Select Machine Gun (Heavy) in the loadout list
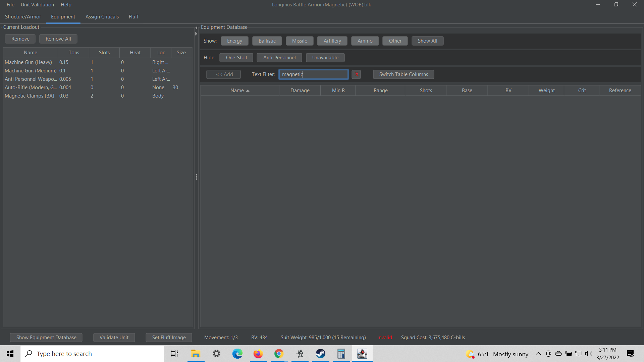 [x=29, y=62]
